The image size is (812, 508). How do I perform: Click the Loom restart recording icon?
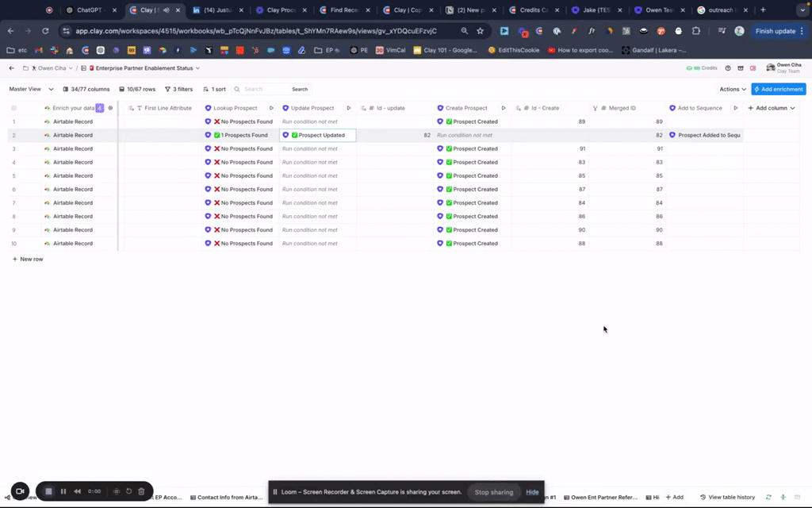[128, 491]
